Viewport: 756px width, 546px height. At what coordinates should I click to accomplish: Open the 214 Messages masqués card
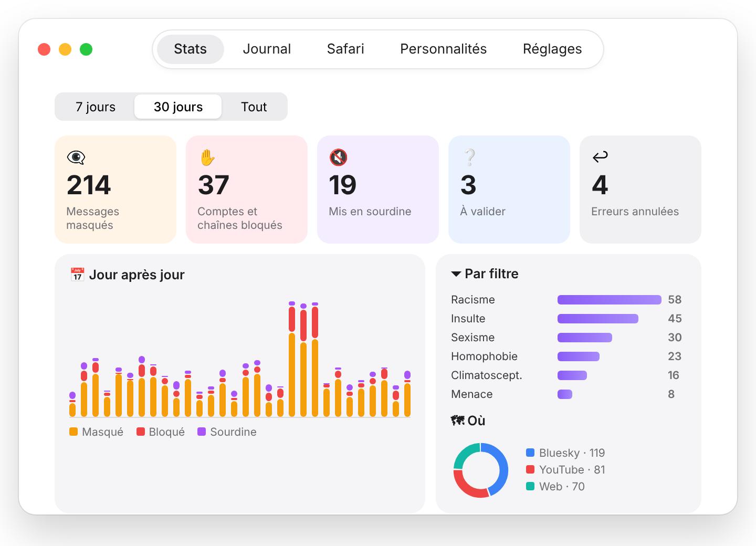pyautogui.click(x=115, y=190)
